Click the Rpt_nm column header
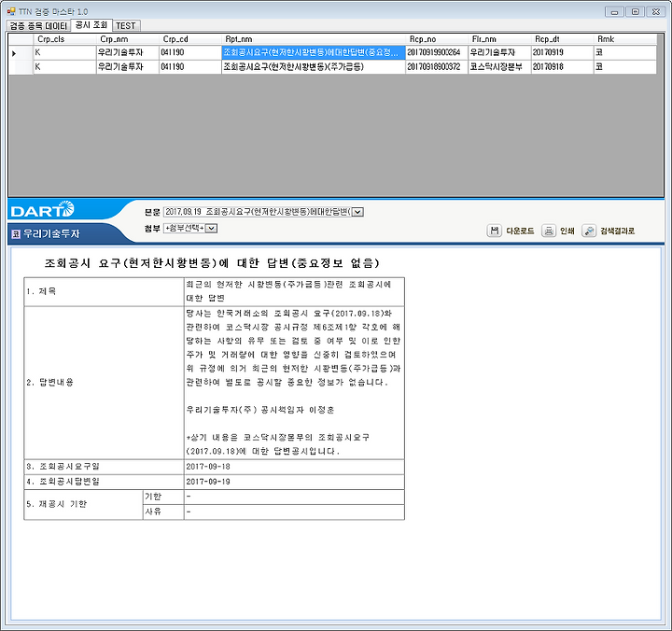The height and width of the screenshot is (631, 672). click(314, 39)
